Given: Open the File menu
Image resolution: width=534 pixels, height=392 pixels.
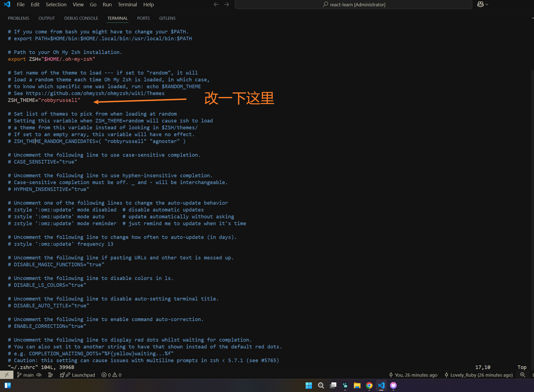Looking at the screenshot, I should coord(21,4).
